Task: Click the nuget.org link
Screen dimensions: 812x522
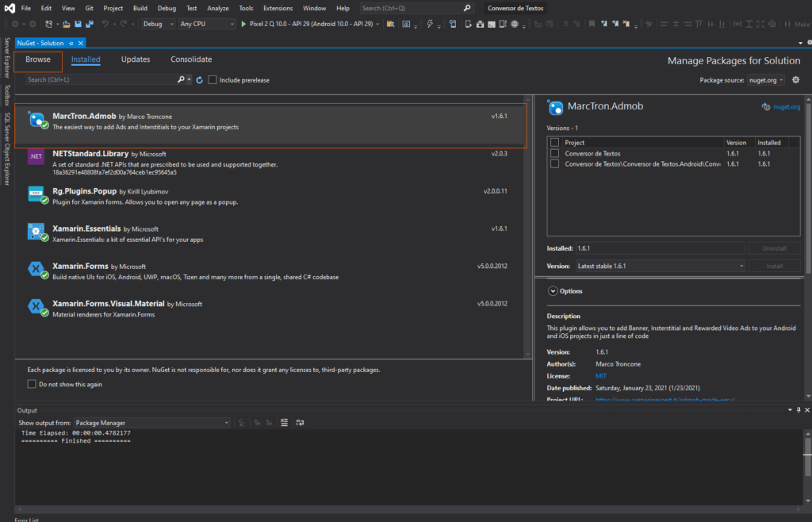Action: click(x=786, y=107)
